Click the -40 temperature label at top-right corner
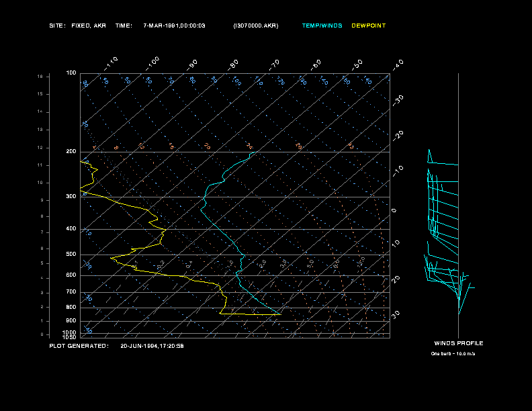Screen dimensions: 532x411 (x=398, y=64)
